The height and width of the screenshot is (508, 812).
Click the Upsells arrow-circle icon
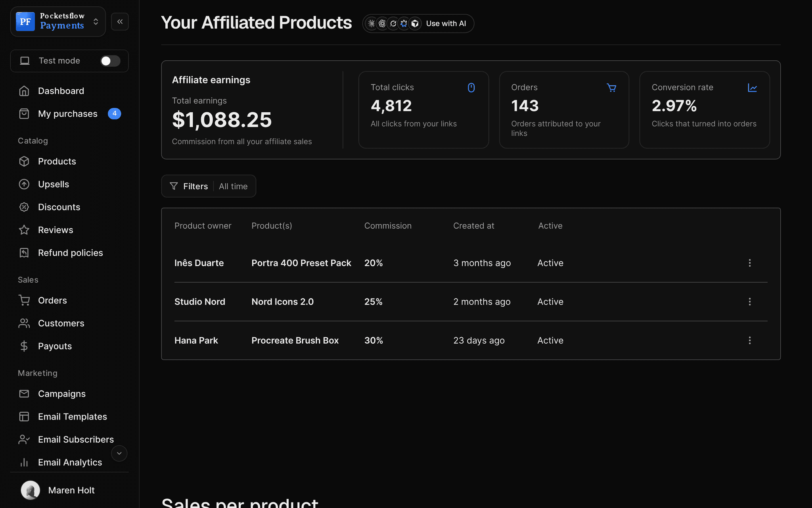(24, 184)
